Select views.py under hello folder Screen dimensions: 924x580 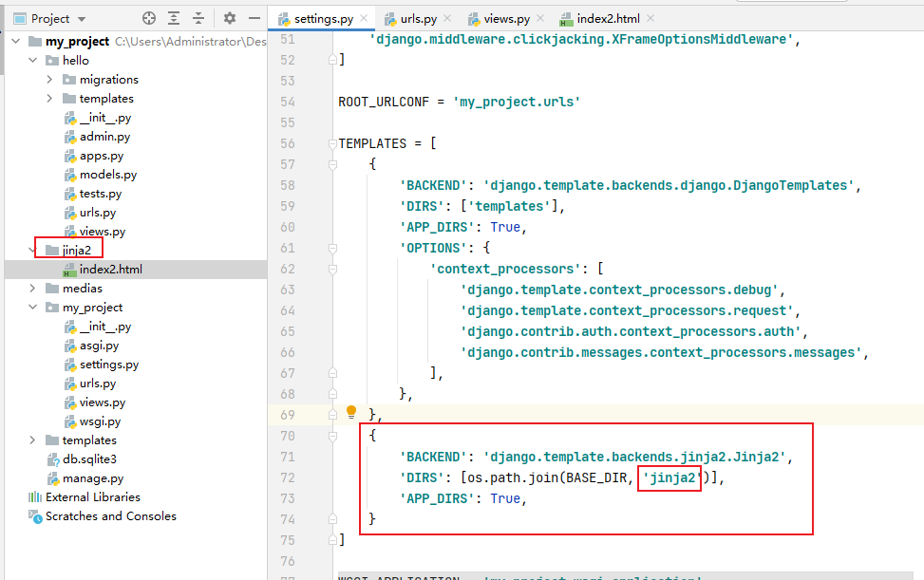[x=103, y=232]
